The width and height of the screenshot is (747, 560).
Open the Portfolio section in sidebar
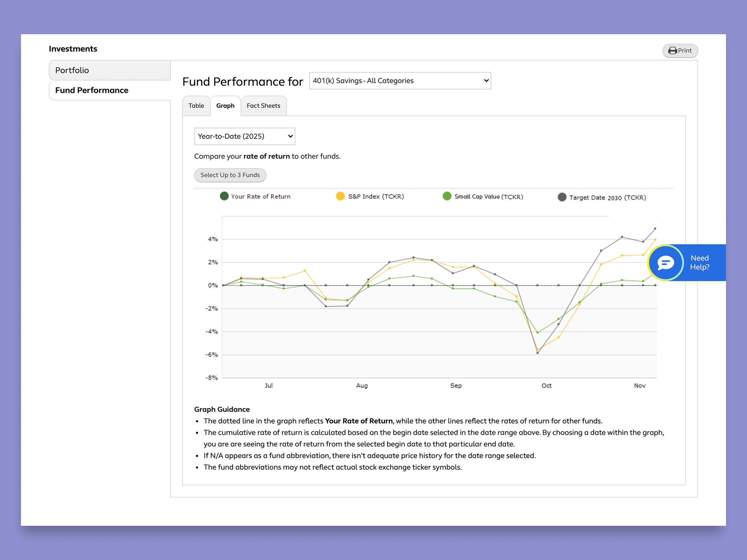click(x=110, y=70)
